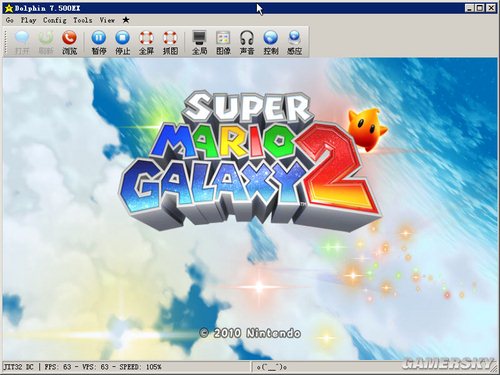500x375 pixels.
Task: Open the Go menu
Action: [10, 20]
